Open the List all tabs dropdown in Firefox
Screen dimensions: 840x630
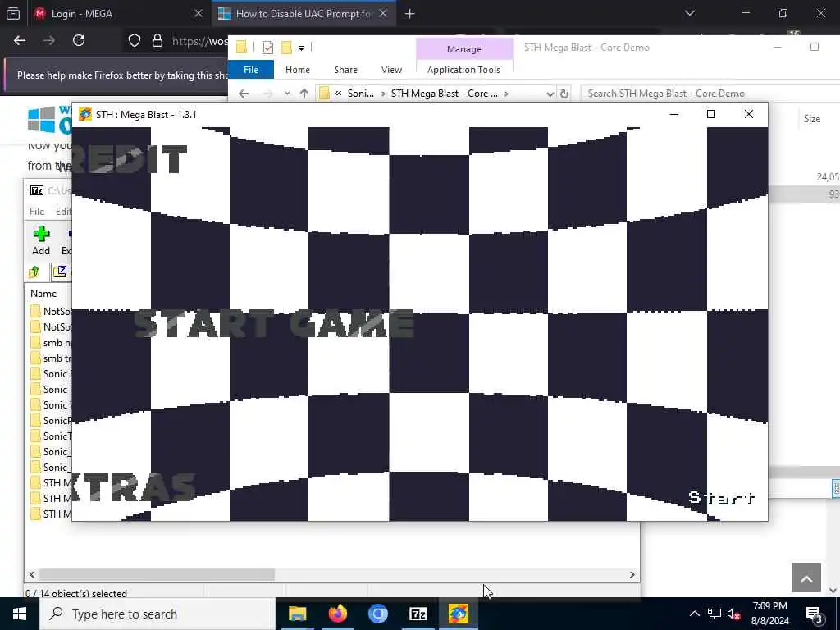(690, 13)
